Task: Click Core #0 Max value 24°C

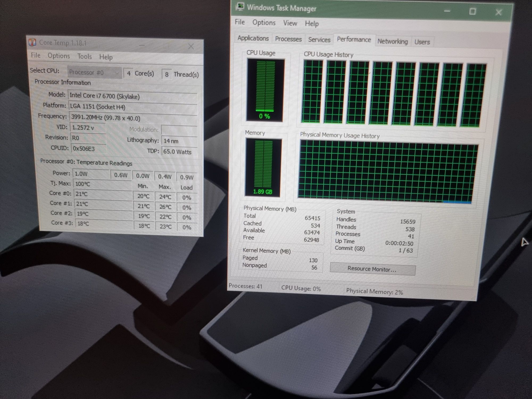Action: pos(165,197)
